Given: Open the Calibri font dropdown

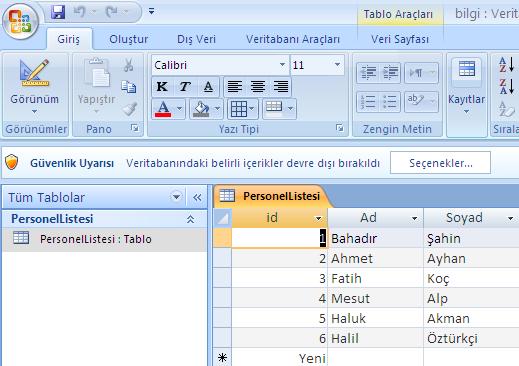Looking at the screenshot, I should pos(282,65).
